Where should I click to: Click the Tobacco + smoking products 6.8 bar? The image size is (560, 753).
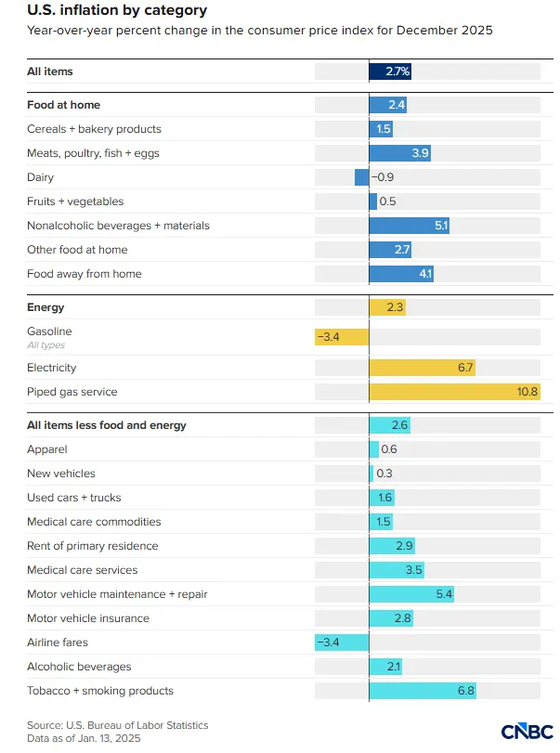pyautogui.click(x=423, y=691)
